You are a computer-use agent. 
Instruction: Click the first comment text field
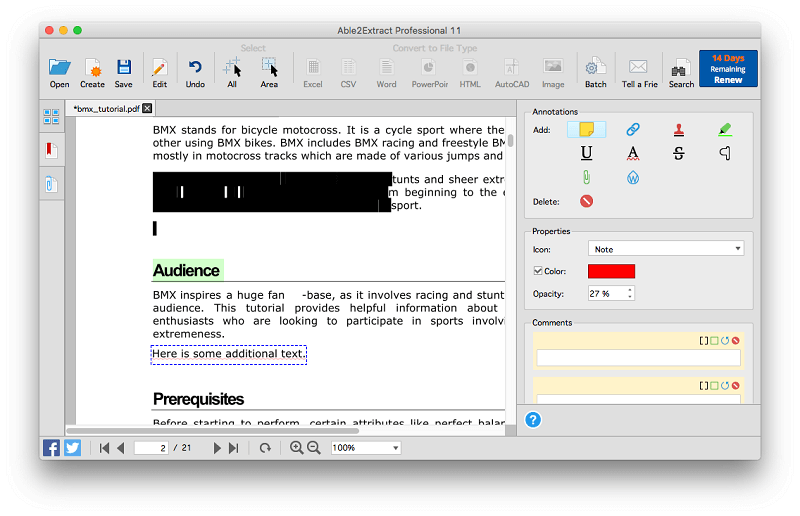click(x=638, y=358)
